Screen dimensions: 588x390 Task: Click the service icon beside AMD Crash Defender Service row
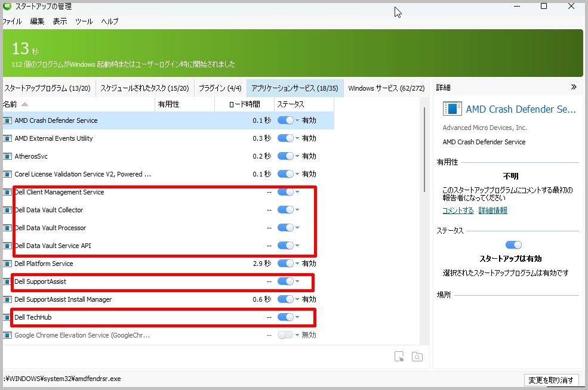7,120
